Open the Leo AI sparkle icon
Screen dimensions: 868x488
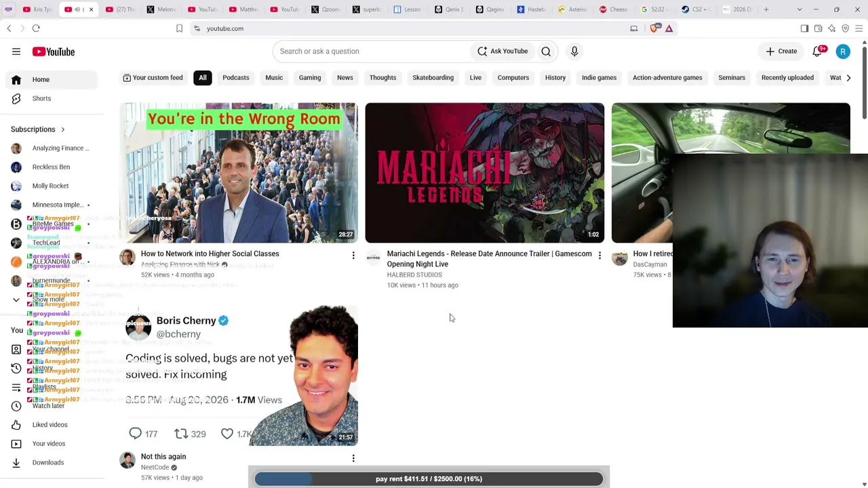click(832, 28)
